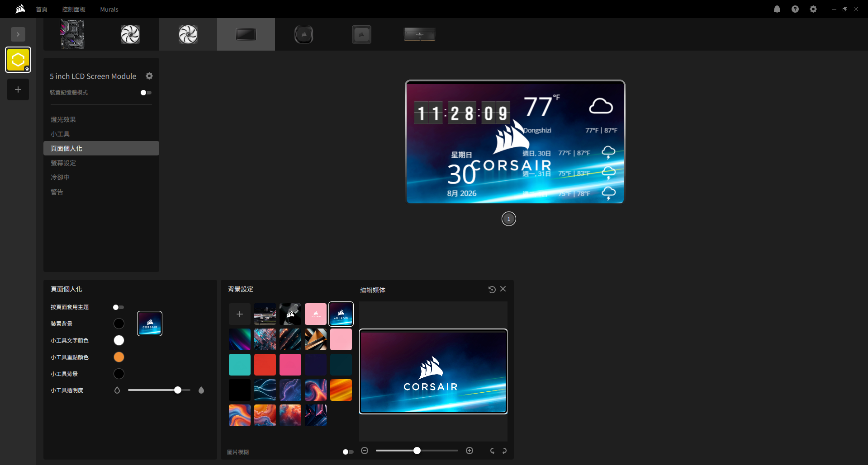Rotate media clockwise

504,451
